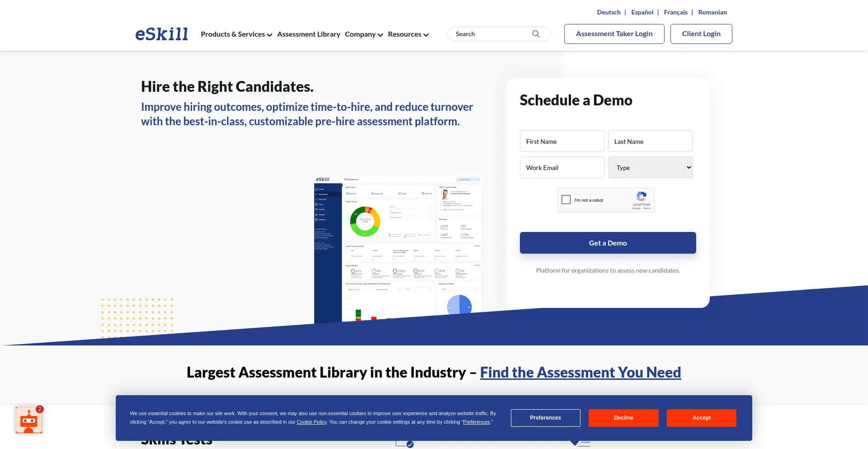Image resolution: width=868 pixels, height=449 pixels.
Task: Switch language to Français
Action: click(x=675, y=12)
